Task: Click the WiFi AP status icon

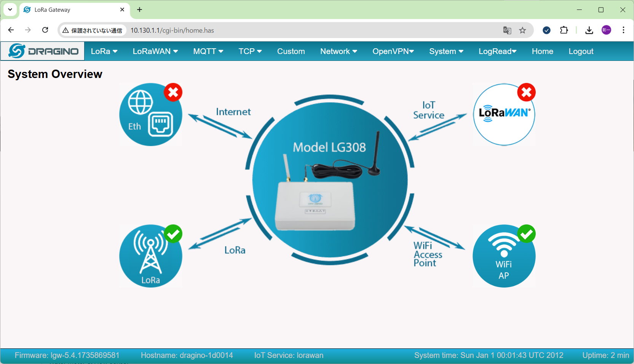Action: (x=504, y=256)
